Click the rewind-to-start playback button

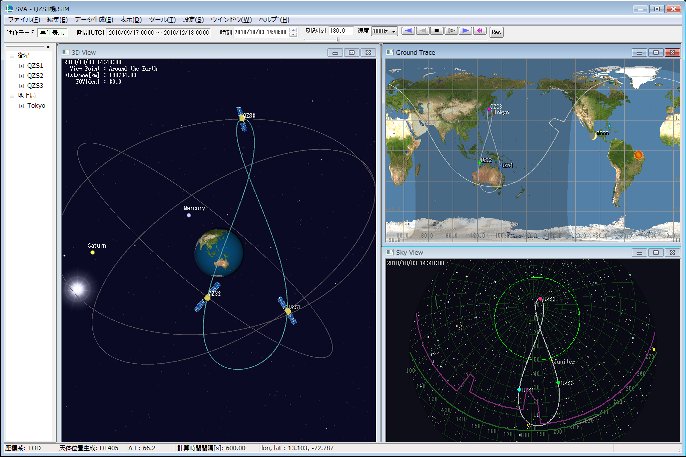[x=408, y=32]
